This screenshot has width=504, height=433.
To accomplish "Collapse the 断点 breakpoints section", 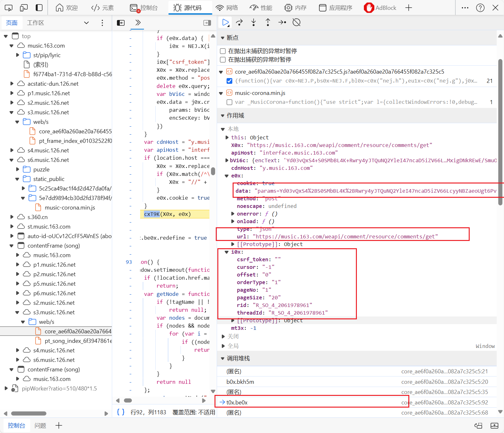I will [223, 38].
